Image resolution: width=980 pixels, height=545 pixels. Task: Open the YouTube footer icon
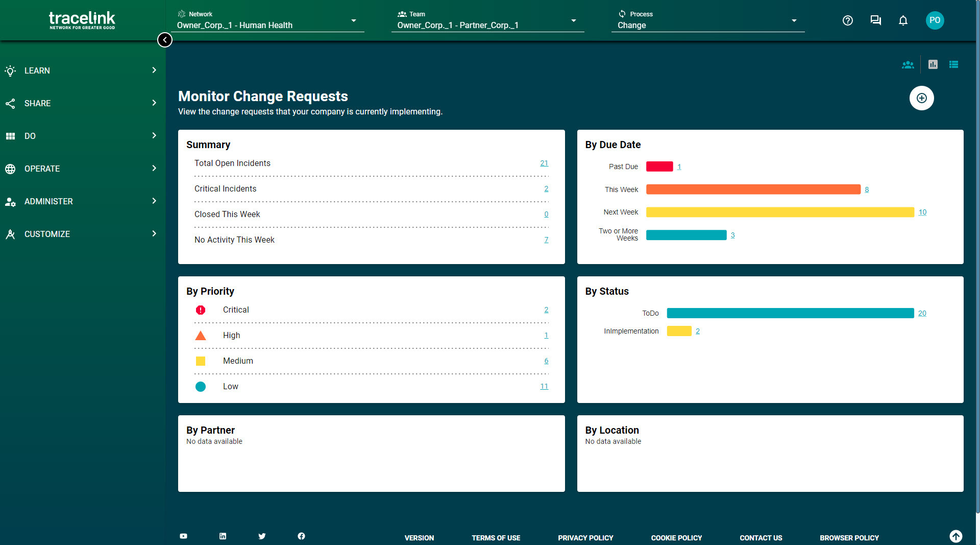coord(184,536)
